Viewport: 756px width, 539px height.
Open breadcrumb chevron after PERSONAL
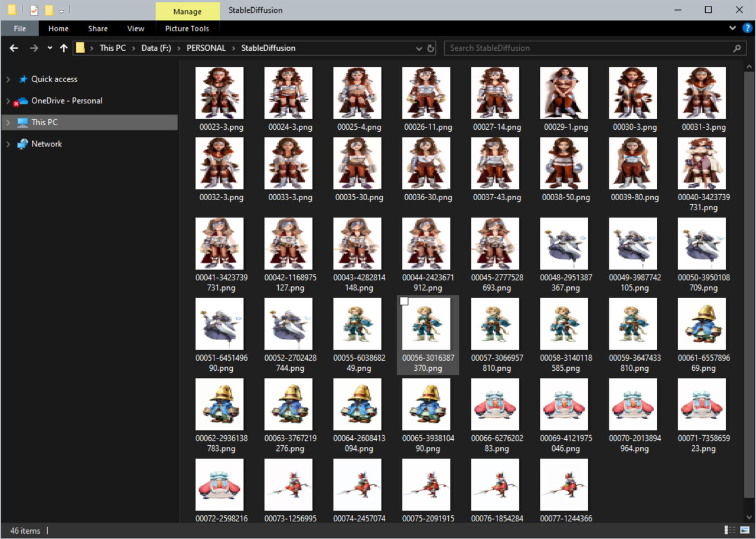click(234, 48)
